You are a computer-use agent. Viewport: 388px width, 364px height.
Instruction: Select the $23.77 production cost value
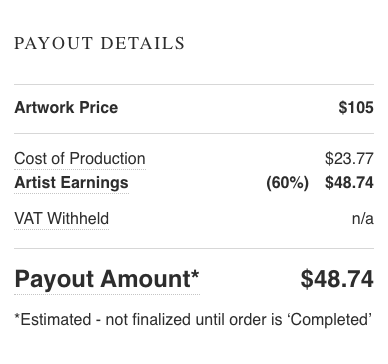point(349,159)
